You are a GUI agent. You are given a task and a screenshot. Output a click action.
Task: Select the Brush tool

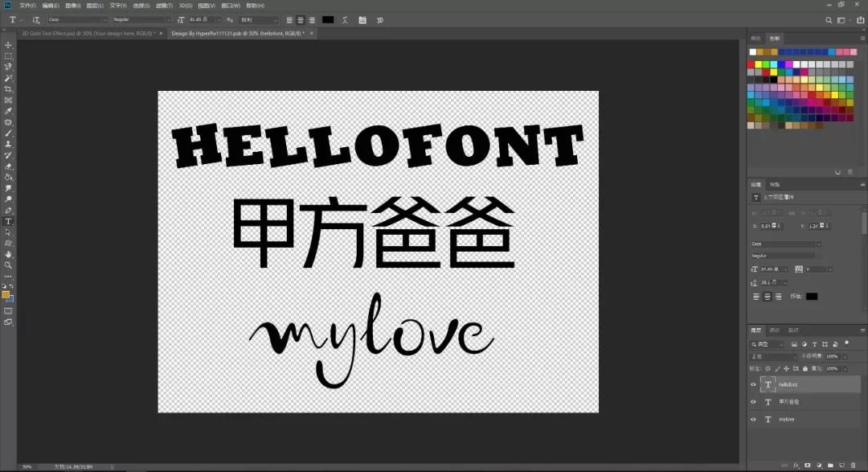(x=8, y=133)
